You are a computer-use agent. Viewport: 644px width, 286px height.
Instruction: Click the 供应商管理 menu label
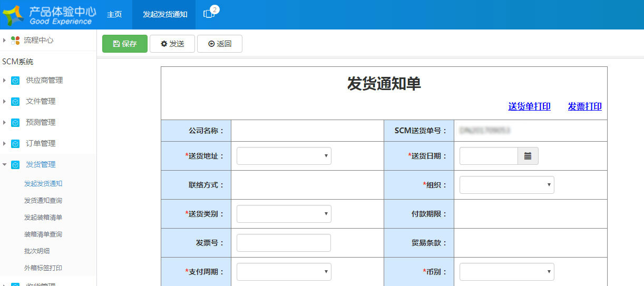[44, 80]
